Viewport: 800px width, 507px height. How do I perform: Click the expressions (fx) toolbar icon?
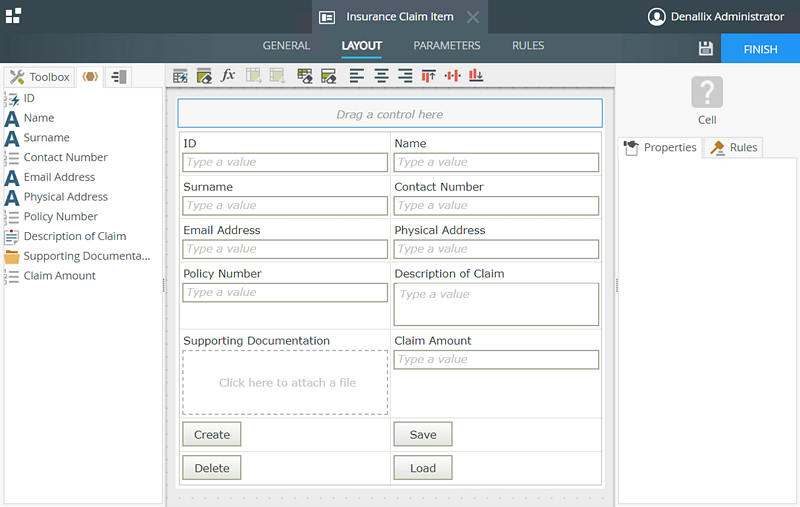coord(228,76)
